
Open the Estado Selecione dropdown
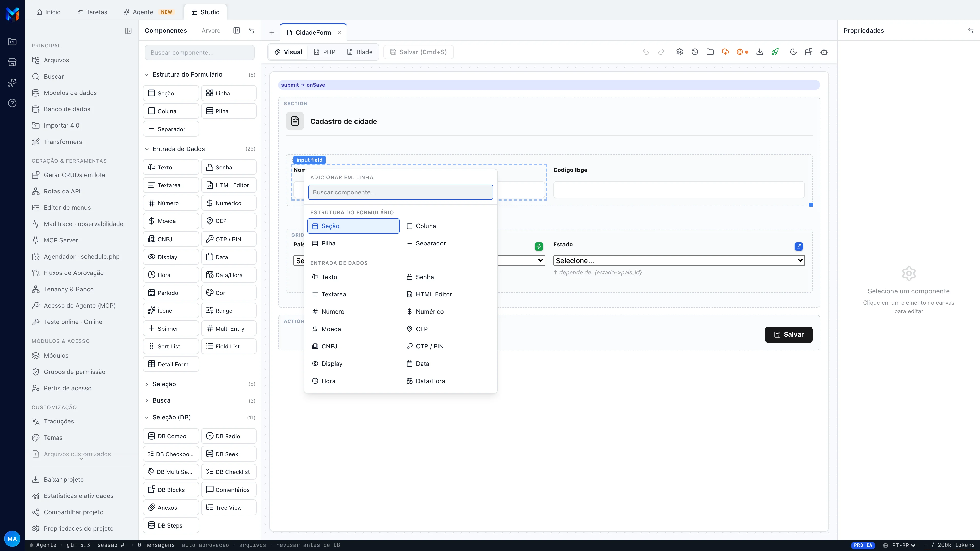pos(679,260)
